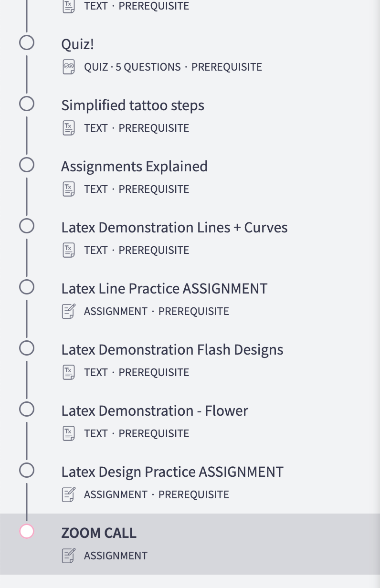
Task: Click text icon under Latex Demonstration Flash Designs
Action: 69,372
